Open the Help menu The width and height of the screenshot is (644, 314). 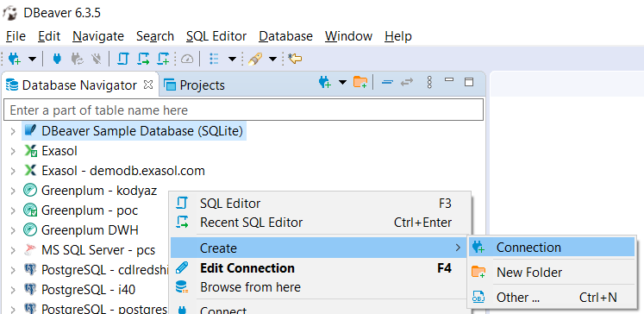click(x=398, y=36)
